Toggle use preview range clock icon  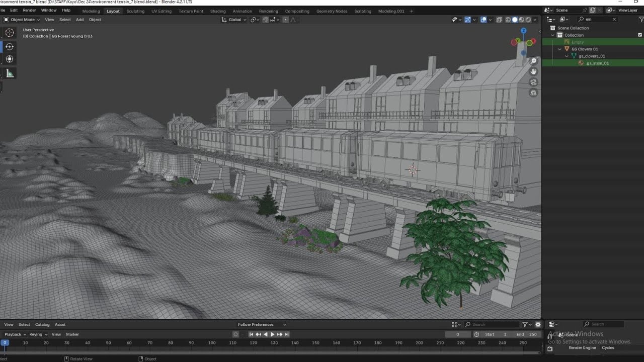(476, 334)
